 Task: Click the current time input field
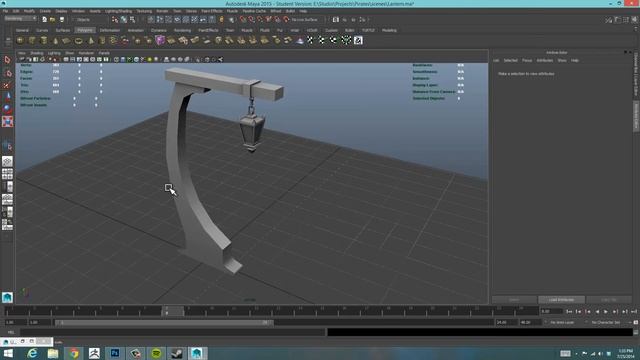(x=551, y=311)
